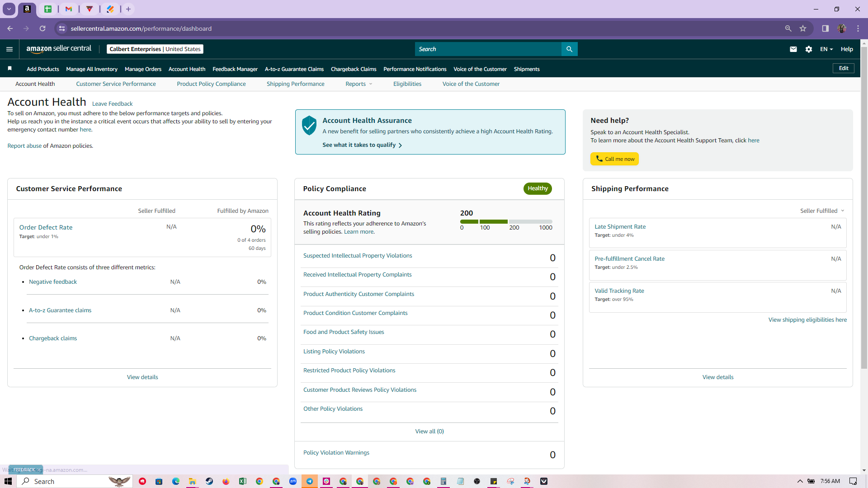This screenshot has width=868, height=488.
Task: Open the Seller Fulfilled shipping dropdown
Action: coord(822,211)
